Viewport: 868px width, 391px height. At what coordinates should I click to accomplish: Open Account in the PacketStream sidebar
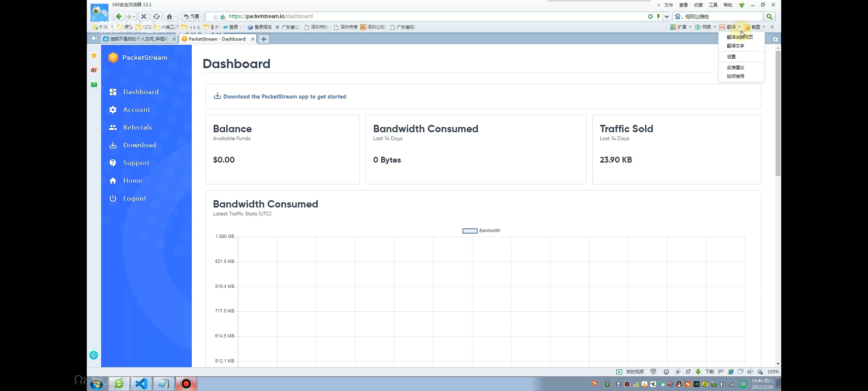click(x=129, y=110)
